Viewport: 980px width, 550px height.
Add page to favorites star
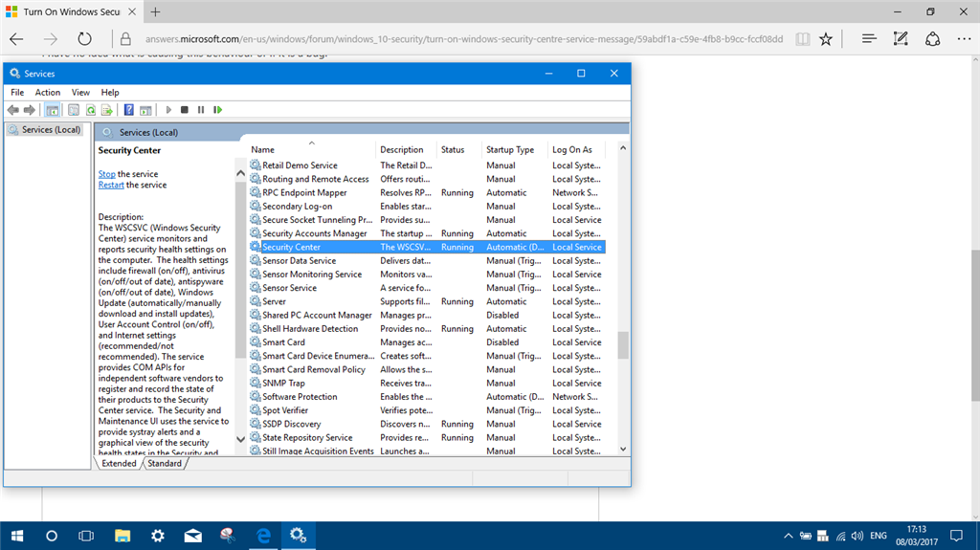click(x=826, y=39)
